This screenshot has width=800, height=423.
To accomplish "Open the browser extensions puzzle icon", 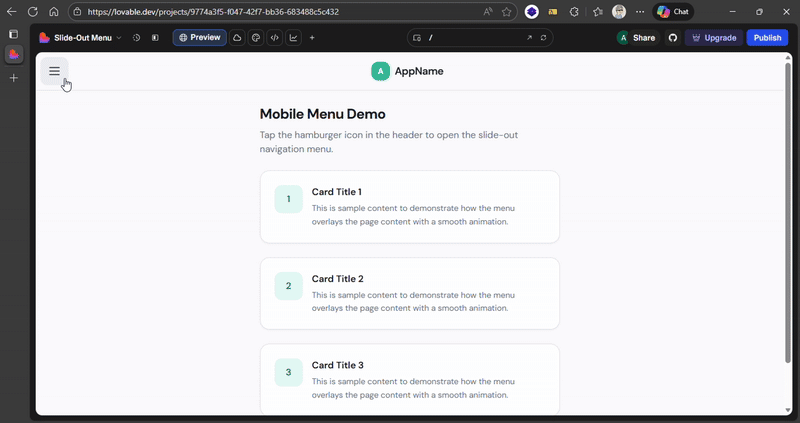I will (574, 12).
